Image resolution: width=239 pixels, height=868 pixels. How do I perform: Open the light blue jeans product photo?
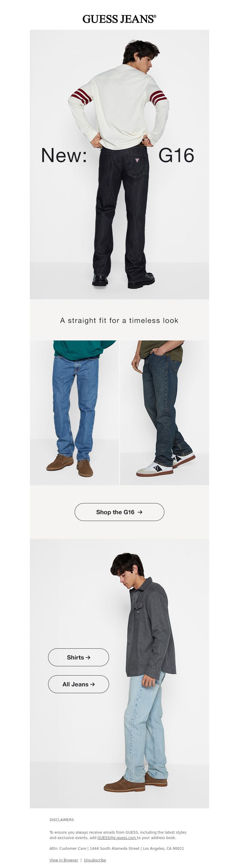tap(74, 413)
